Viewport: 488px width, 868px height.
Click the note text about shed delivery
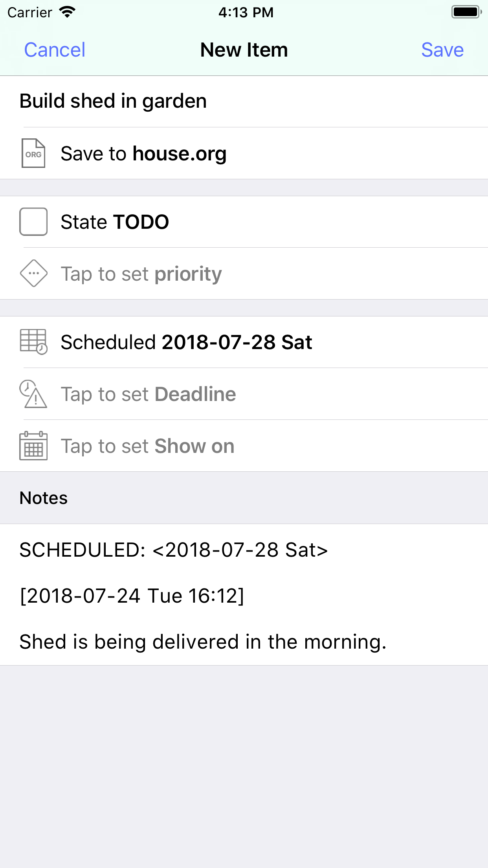[x=203, y=642]
